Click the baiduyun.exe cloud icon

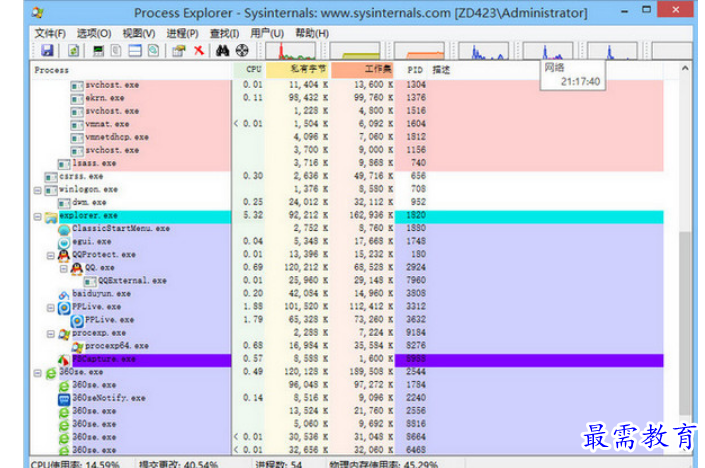[64, 294]
